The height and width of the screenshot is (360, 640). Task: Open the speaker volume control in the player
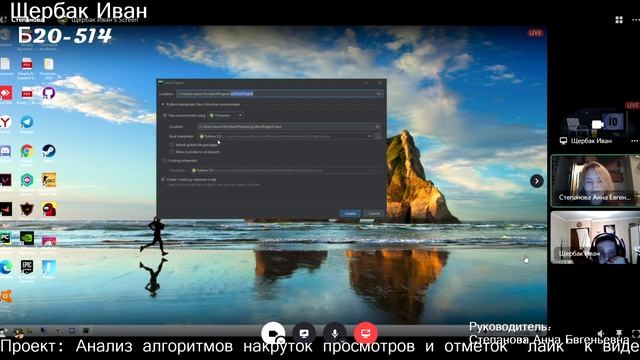coord(601,334)
